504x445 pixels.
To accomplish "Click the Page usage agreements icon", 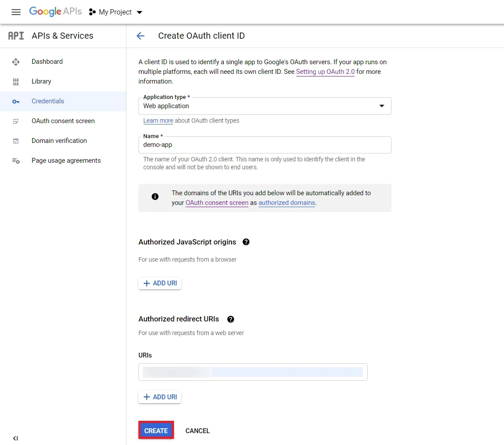I will tap(16, 160).
